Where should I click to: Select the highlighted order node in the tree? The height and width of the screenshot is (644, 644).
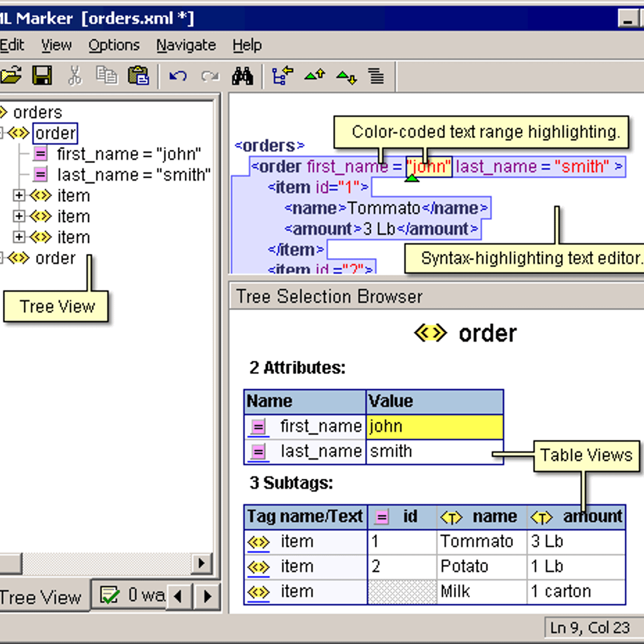pos(55,133)
